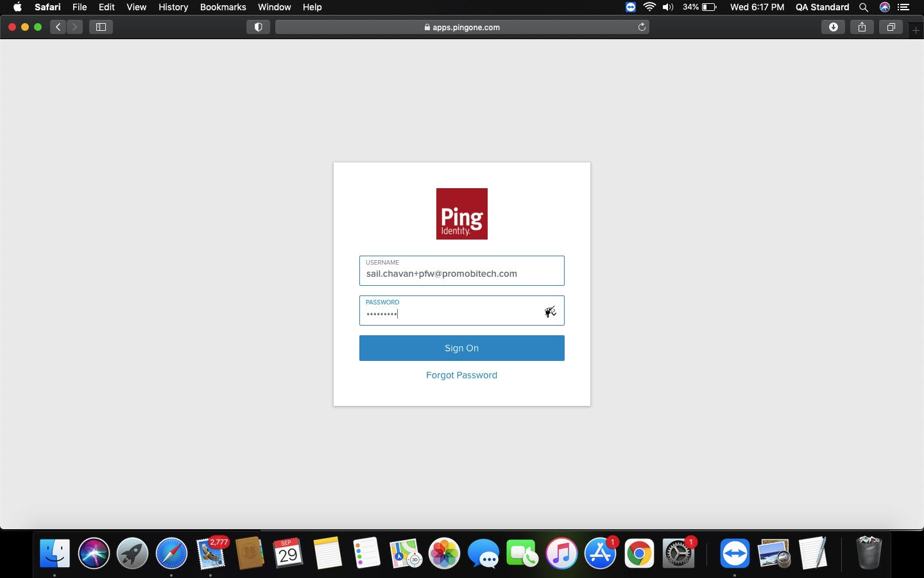Screen dimensions: 924x578
Task: Open TeamViewer from the Dock
Action: click(735, 553)
